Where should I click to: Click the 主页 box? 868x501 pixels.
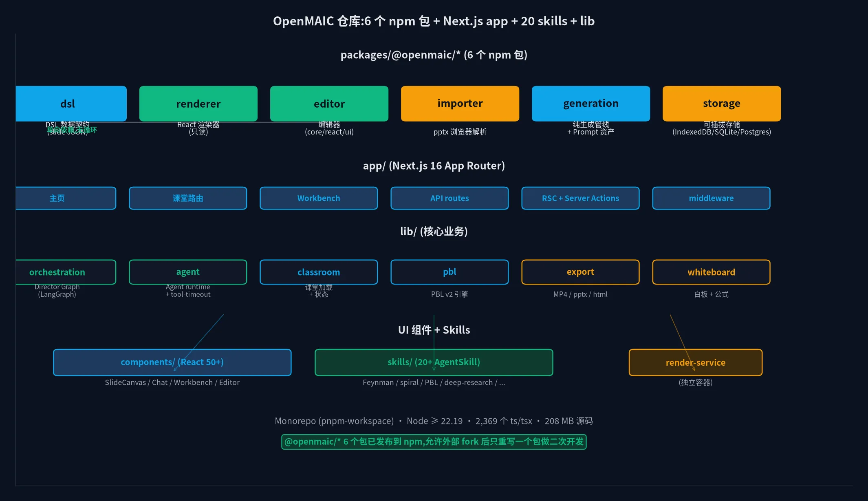coord(66,198)
